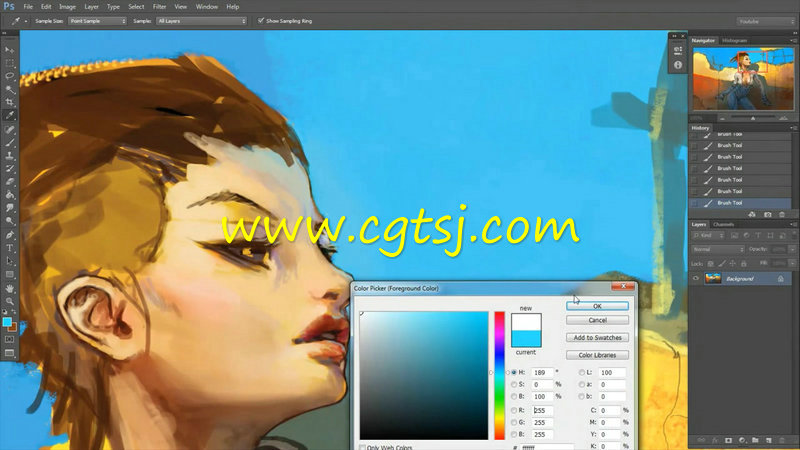The image size is (800, 450).
Task: Enable Only Web Colors checkbox
Action: pos(362,447)
